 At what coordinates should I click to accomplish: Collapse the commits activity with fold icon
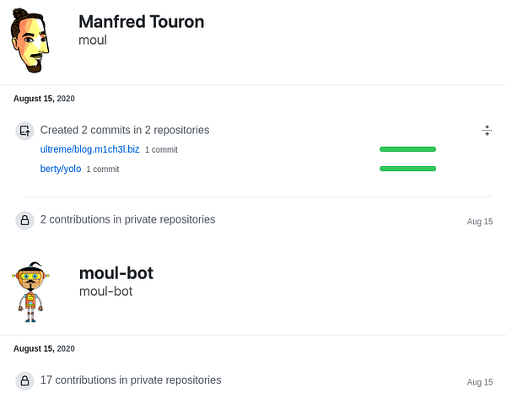tap(487, 130)
